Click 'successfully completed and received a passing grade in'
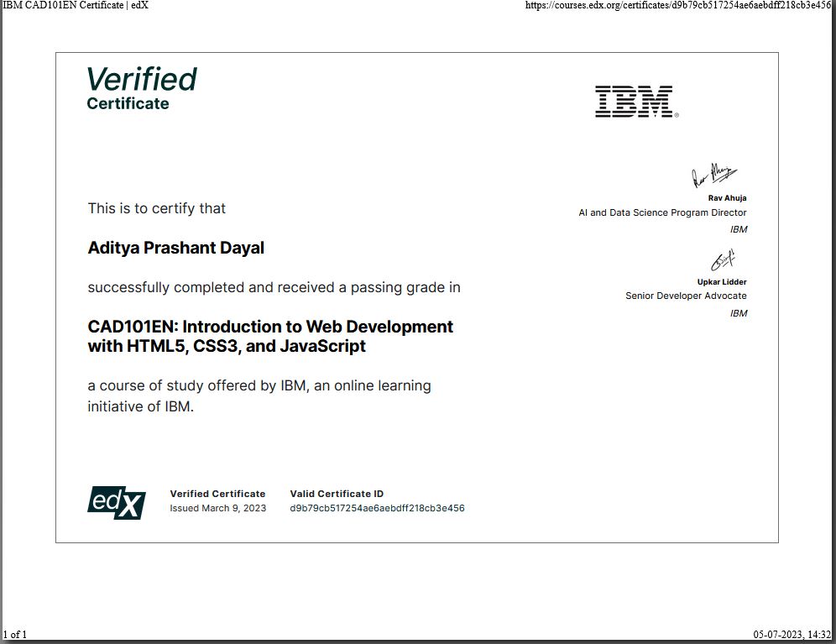836x644 pixels. coord(274,288)
